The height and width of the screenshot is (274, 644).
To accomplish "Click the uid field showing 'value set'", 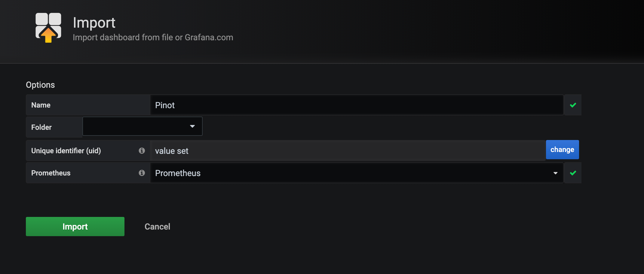I will pyautogui.click(x=348, y=151).
